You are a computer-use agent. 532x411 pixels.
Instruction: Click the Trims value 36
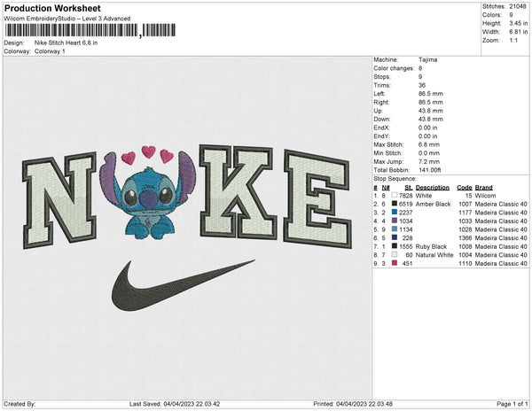(422, 85)
